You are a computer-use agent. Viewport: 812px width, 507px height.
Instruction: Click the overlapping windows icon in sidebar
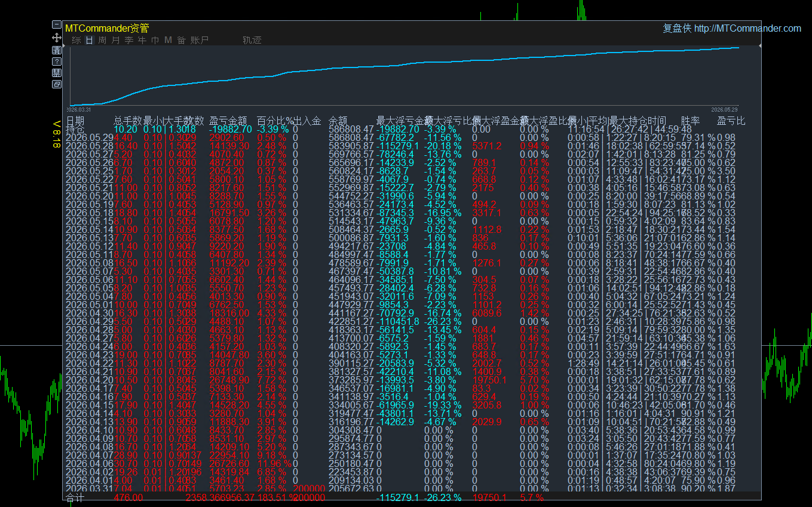(x=57, y=84)
